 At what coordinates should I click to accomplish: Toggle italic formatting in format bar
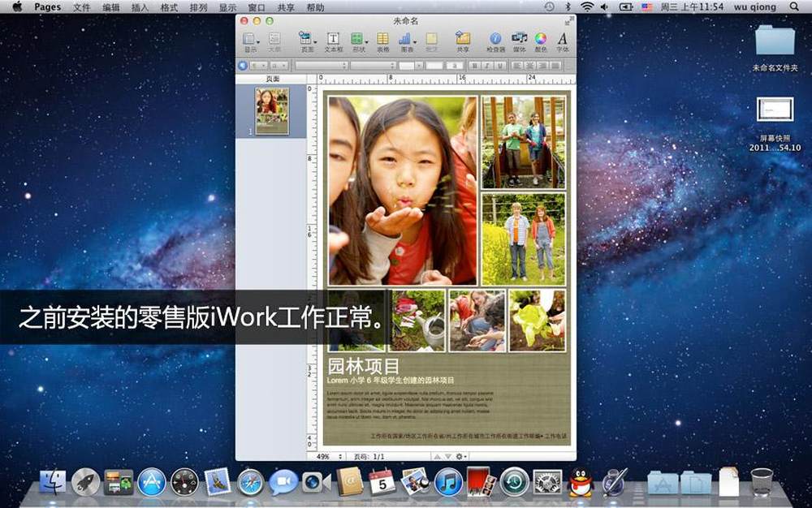[486, 66]
